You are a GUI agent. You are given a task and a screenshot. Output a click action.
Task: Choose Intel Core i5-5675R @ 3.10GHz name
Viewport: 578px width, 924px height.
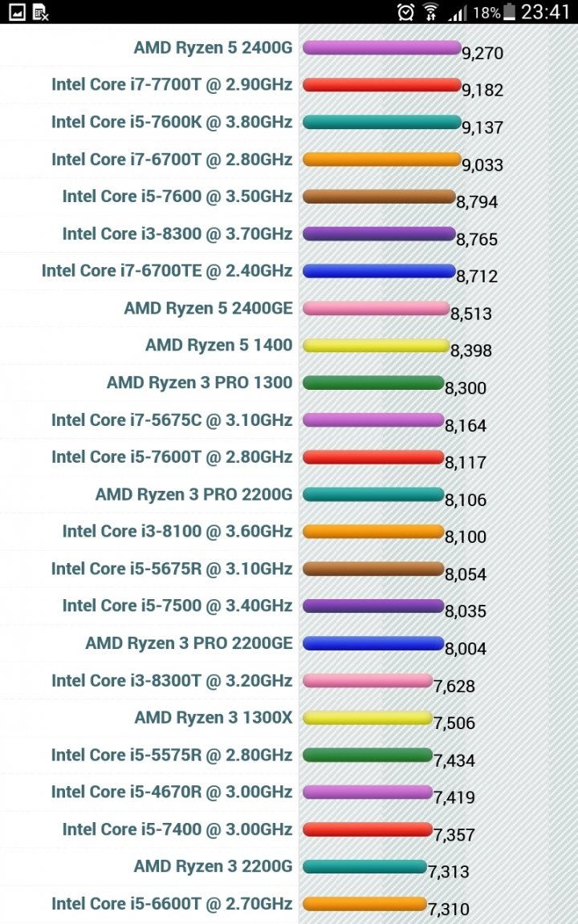[x=173, y=569]
